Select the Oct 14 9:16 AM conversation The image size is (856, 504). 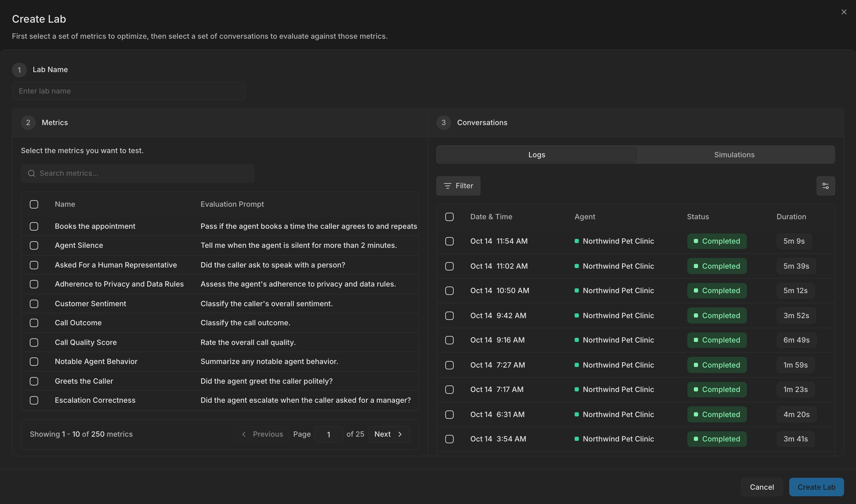click(449, 340)
